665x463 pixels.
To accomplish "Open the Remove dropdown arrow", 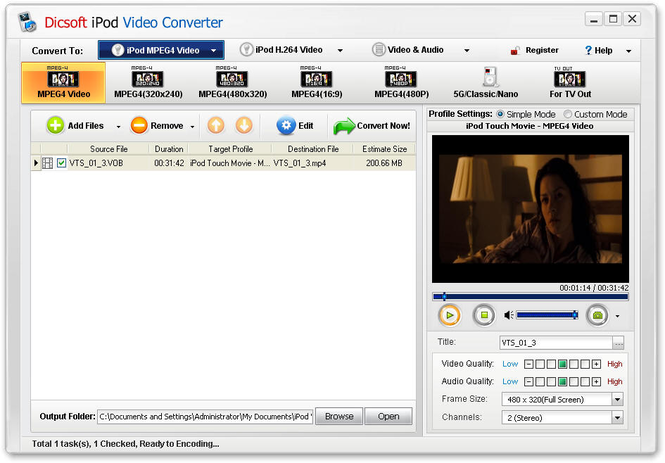I will click(192, 126).
